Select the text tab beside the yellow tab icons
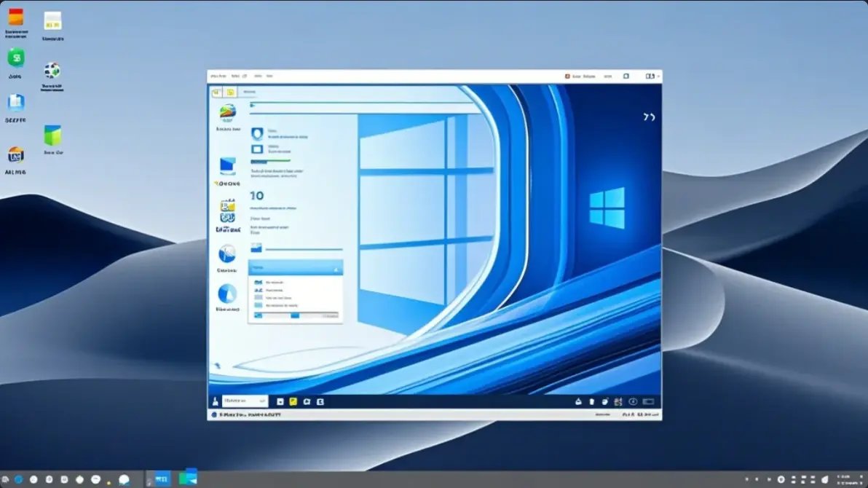 [x=250, y=92]
